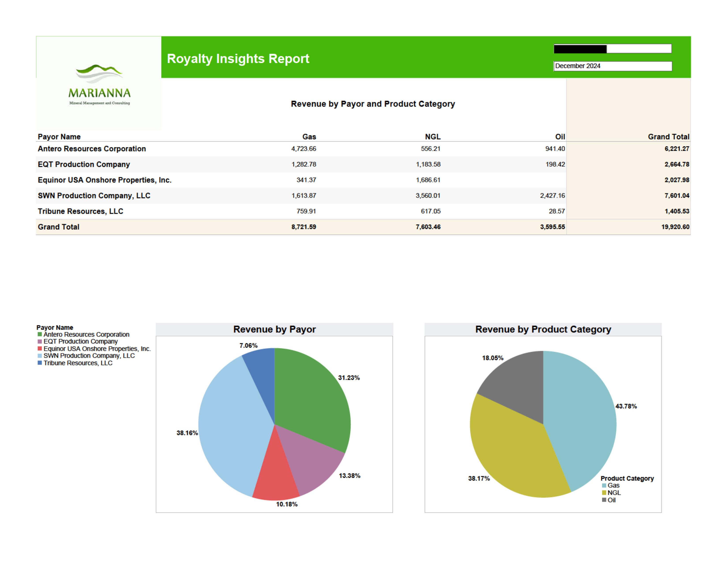Click the Gas product category legend swatch
Image resolution: width=728 pixels, height=563 pixels.
point(604,486)
